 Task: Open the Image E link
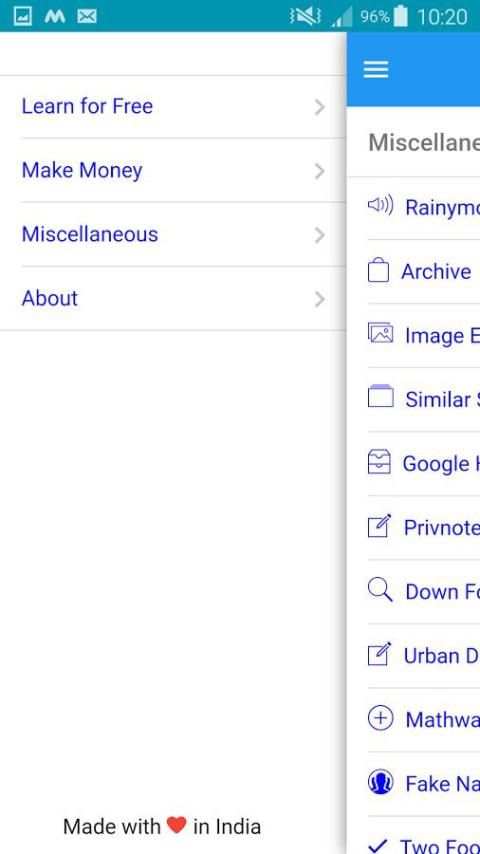point(442,336)
